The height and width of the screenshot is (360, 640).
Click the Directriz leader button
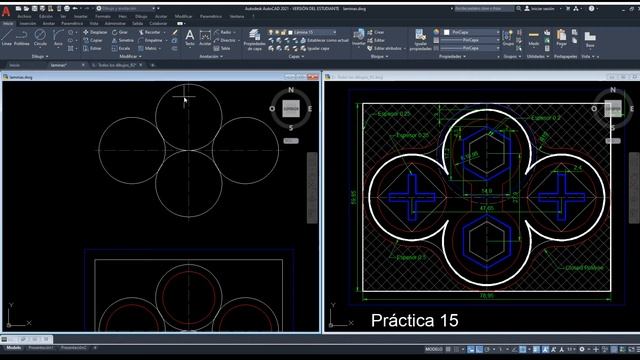(224, 40)
